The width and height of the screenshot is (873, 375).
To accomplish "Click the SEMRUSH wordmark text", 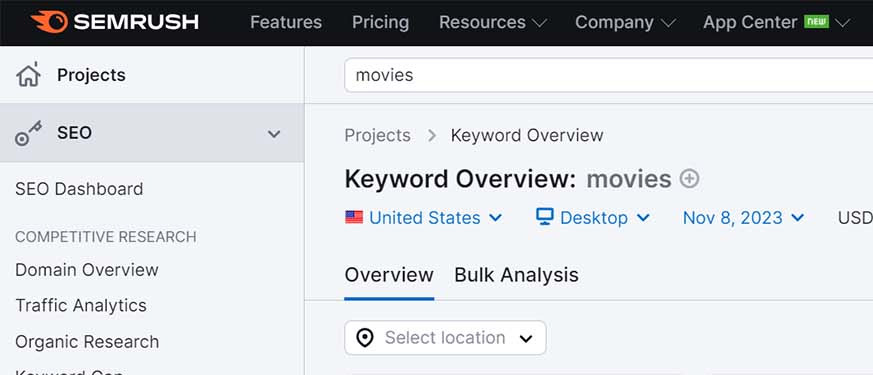I will tap(136, 22).
